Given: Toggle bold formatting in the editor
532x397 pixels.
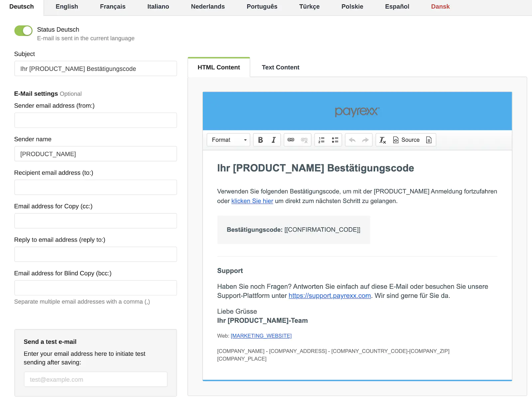Looking at the screenshot, I should [x=260, y=140].
